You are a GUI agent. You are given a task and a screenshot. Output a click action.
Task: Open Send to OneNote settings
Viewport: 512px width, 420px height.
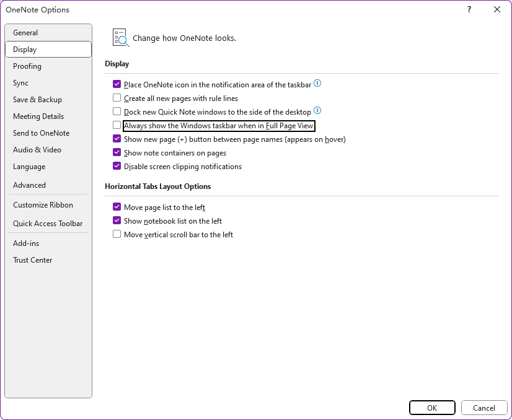point(48,133)
